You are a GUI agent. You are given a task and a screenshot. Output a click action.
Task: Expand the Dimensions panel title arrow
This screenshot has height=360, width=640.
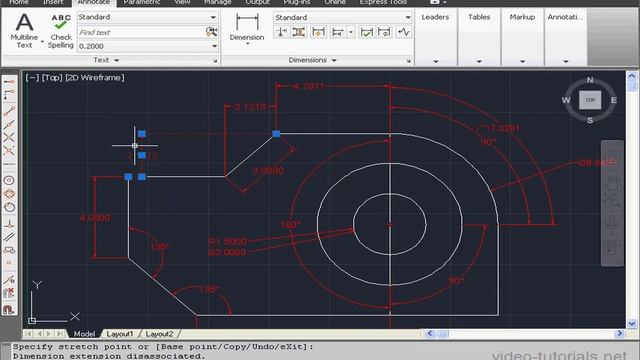(x=334, y=60)
